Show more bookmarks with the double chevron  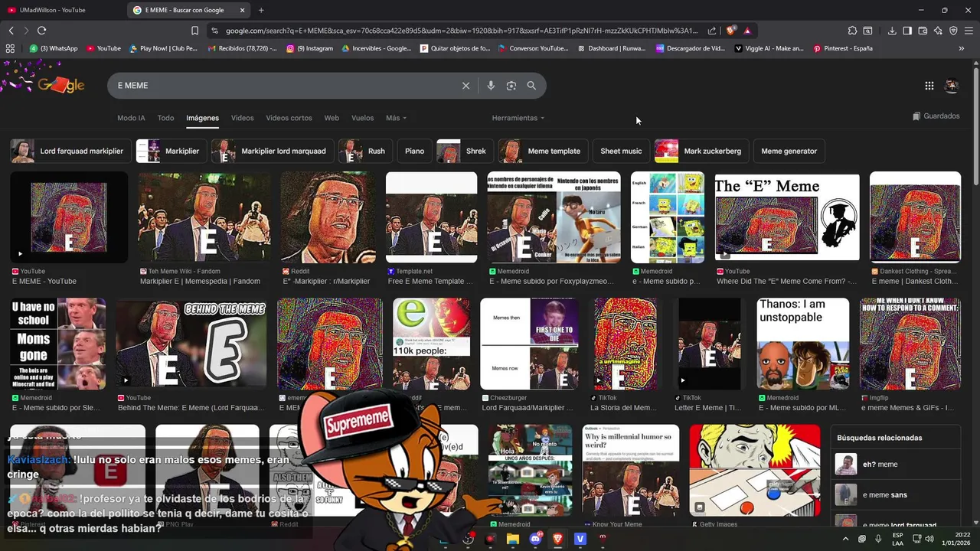click(962, 48)
